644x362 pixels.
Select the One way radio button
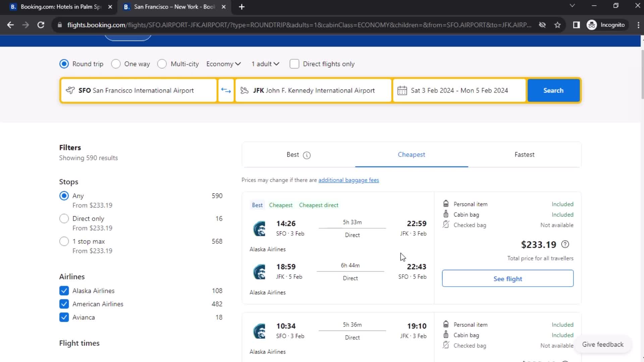point(116,64)
